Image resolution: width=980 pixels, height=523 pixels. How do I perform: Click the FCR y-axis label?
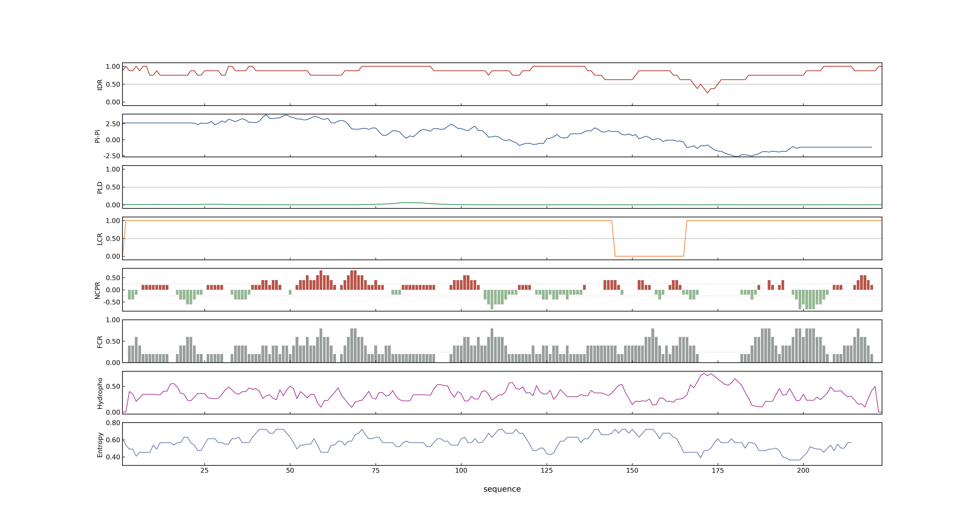100,341
